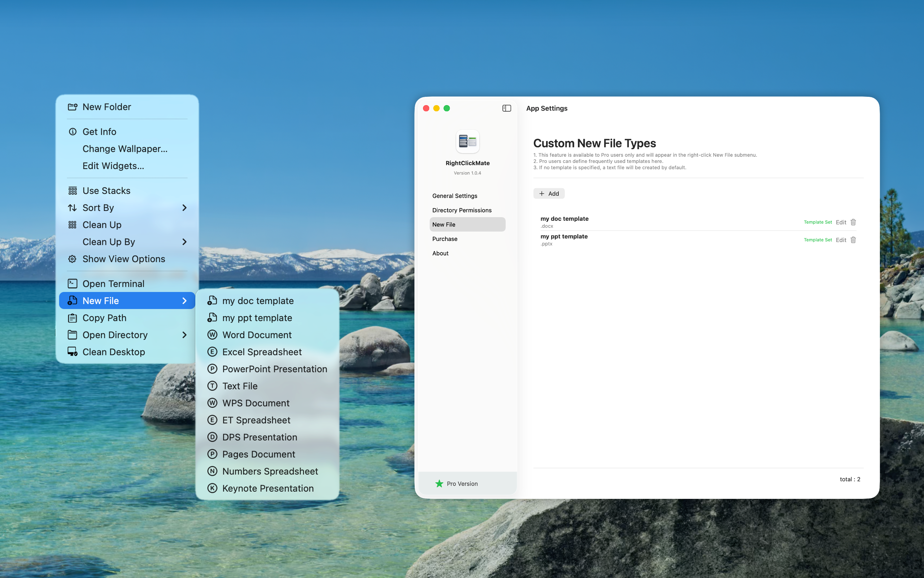Click the Pro Version label
The image size is (924, 578).
click(x=462, y=484)
